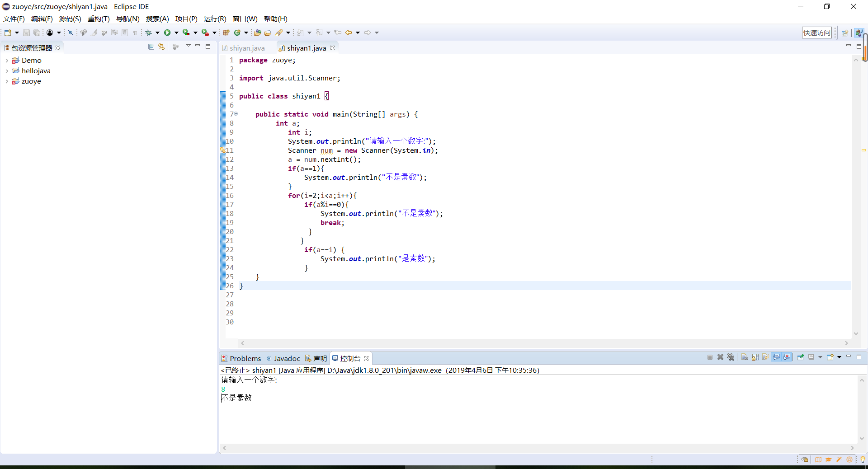
Task: Click the 快速访问 quick access box
Action: [816, 33]
